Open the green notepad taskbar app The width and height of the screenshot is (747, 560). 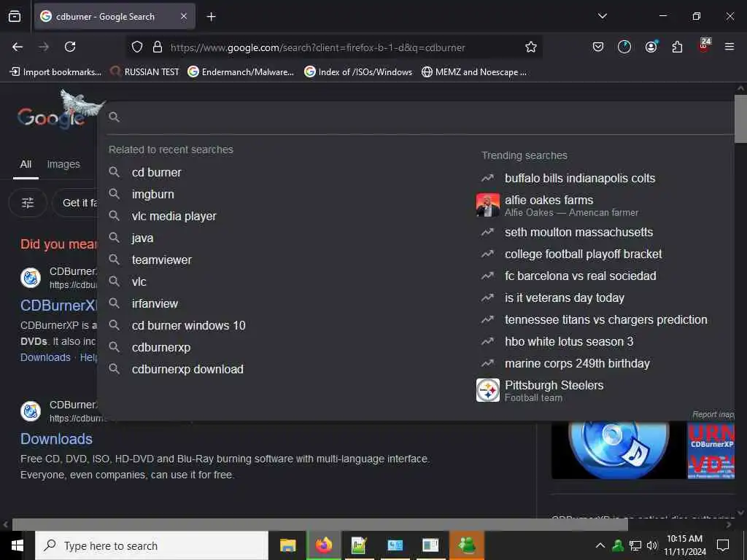tap(359, 545)
